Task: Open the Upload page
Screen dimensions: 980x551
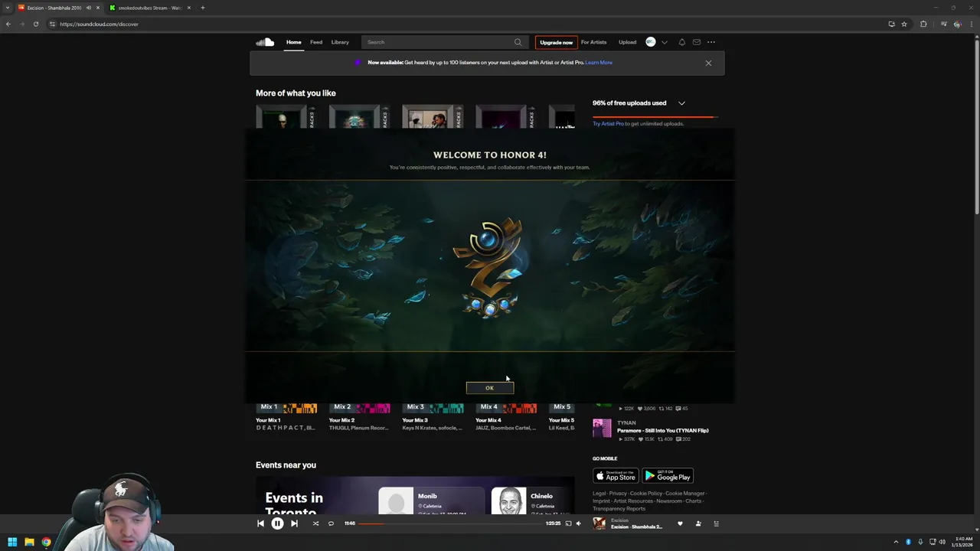Action: pyautogui.click(x=627, y=42)
